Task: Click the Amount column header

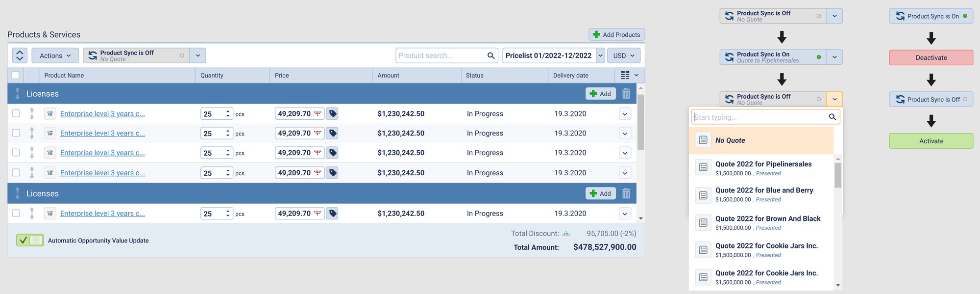Action: click(389, 75)
